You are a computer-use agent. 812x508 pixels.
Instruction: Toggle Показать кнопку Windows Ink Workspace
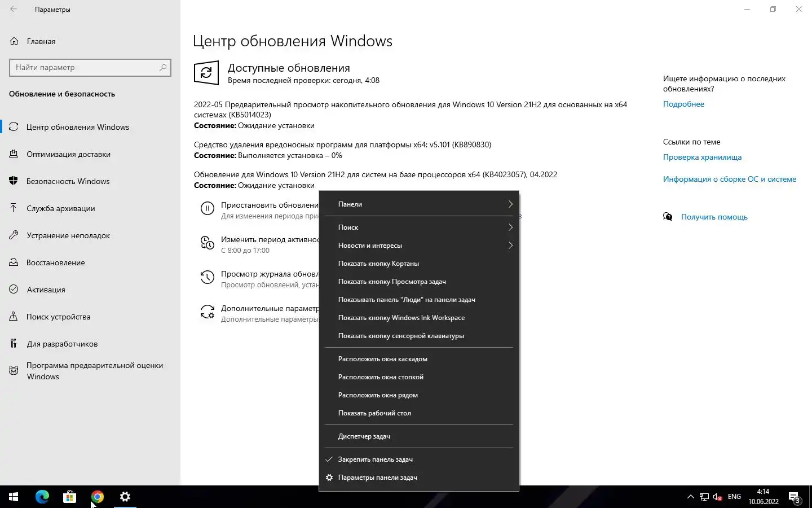click(x=419, y=318)
